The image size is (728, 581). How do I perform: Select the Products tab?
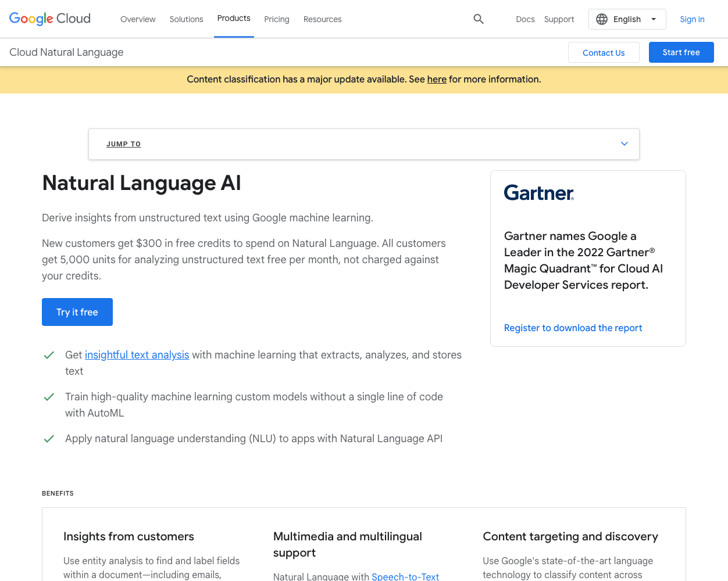click(x=234, y=19)
